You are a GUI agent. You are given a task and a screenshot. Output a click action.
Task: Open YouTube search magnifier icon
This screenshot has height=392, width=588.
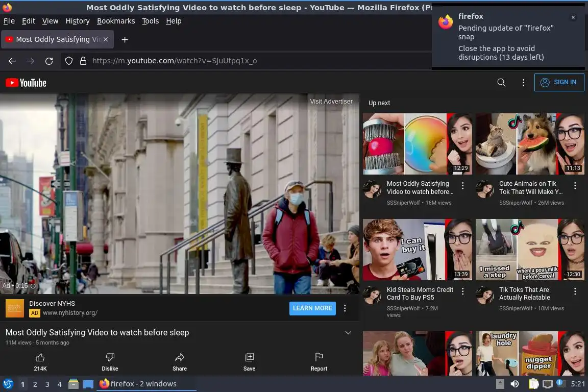coord(501,83)
